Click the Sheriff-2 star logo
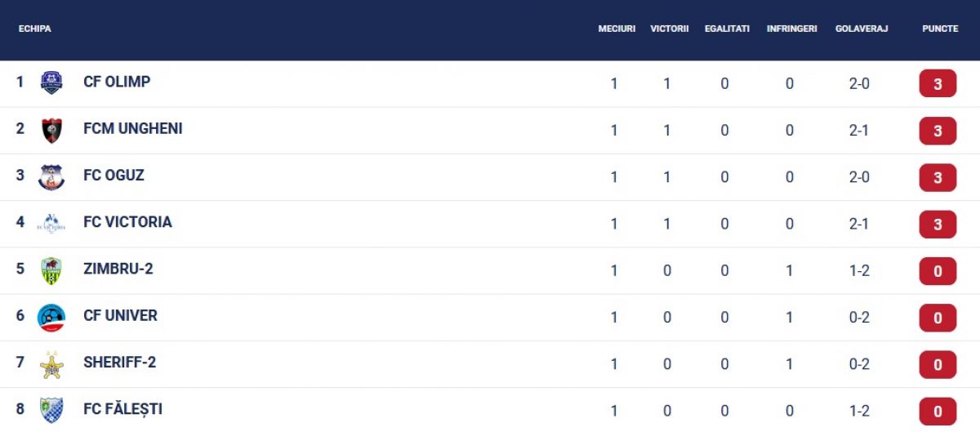 51,364
